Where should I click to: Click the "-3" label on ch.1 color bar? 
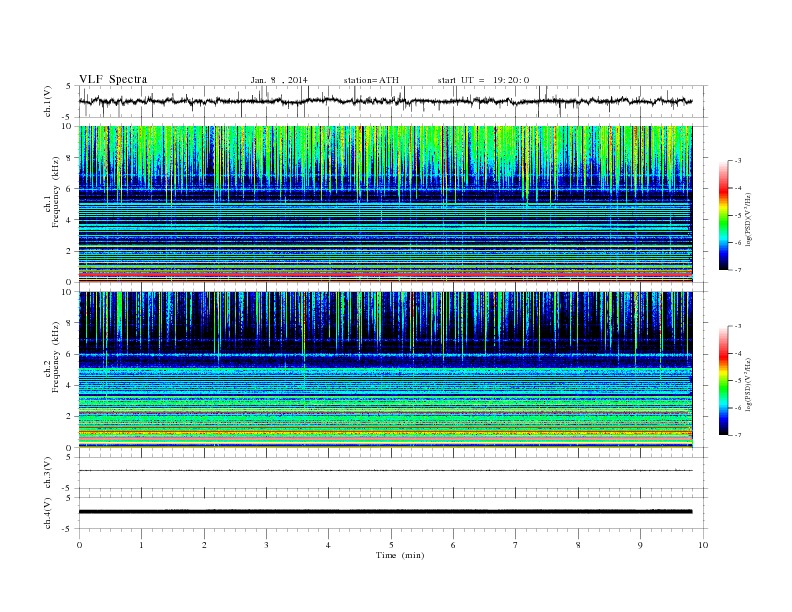pyautogui.click(x=737, y=161)
